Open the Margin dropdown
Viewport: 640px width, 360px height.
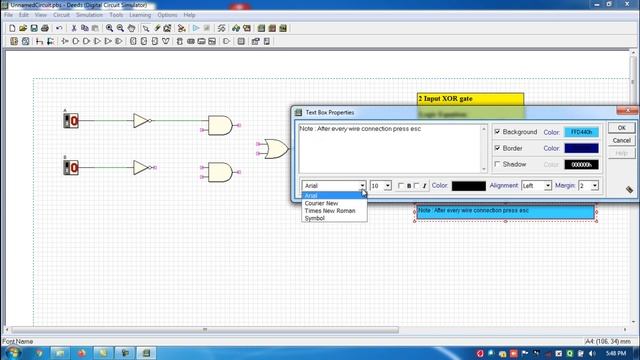[x=595, y=186]
